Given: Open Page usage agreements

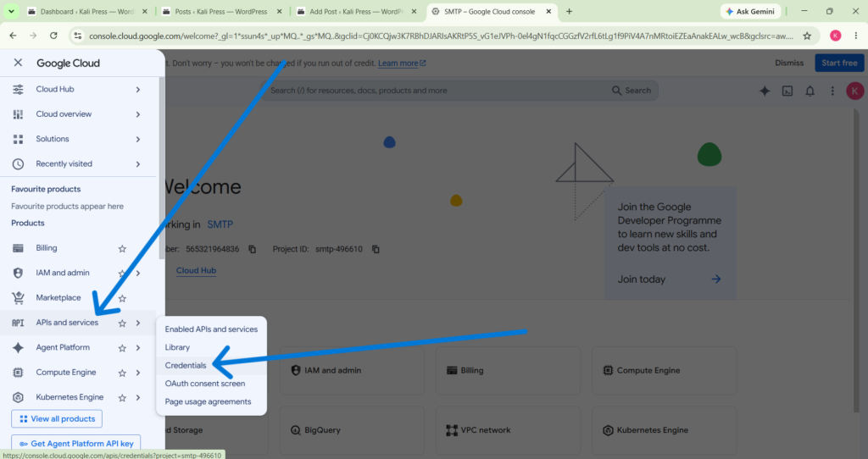Looking at the screenshot, I should click(x=211, y=401).
